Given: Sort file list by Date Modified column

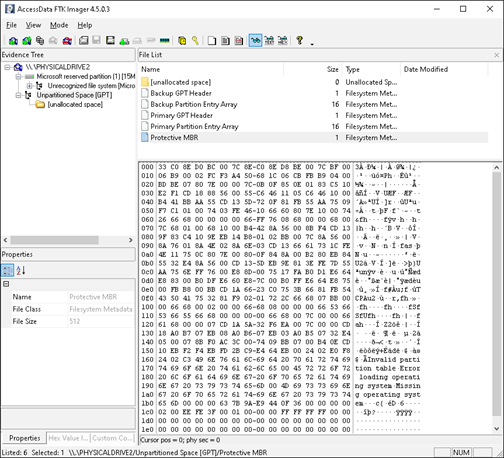Looking at the screenshot, I should (444, 69).
